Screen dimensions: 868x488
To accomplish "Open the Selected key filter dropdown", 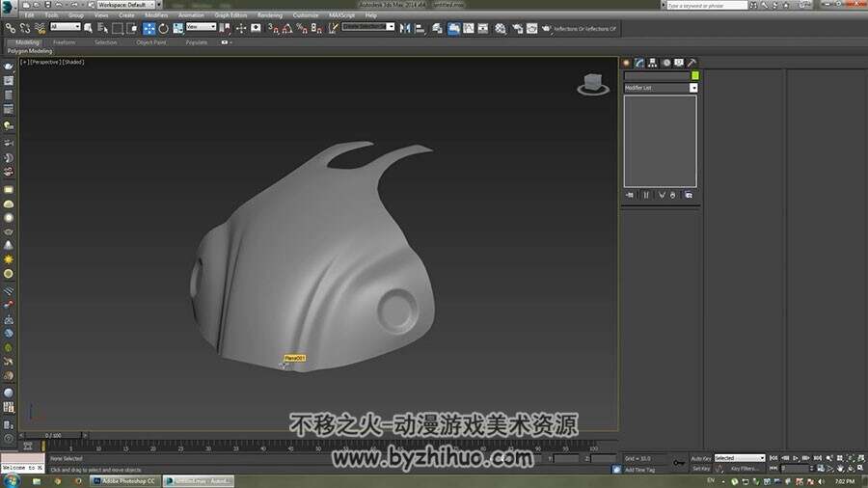I will [x=740, y=458].
